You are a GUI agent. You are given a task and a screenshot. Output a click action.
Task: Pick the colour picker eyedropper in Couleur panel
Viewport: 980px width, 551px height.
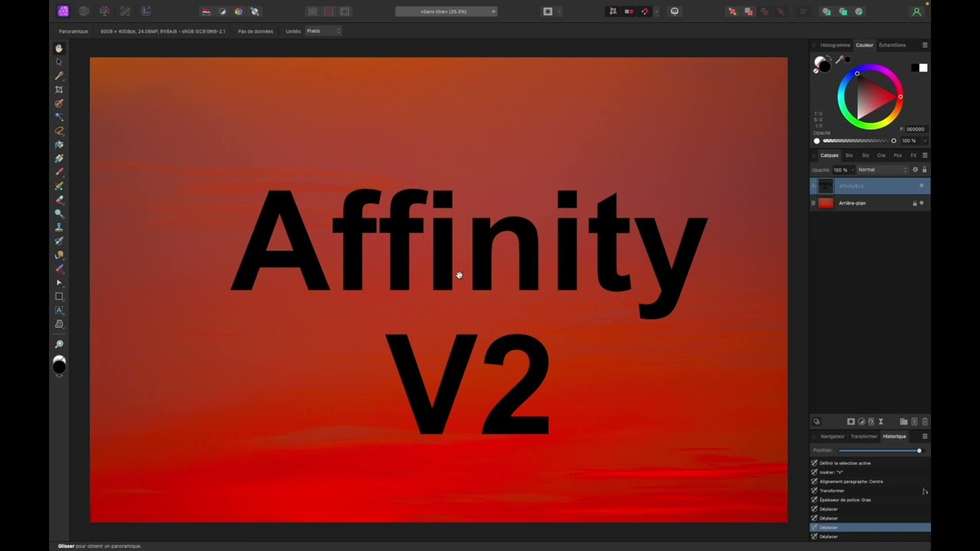click(x=840, y=60)
